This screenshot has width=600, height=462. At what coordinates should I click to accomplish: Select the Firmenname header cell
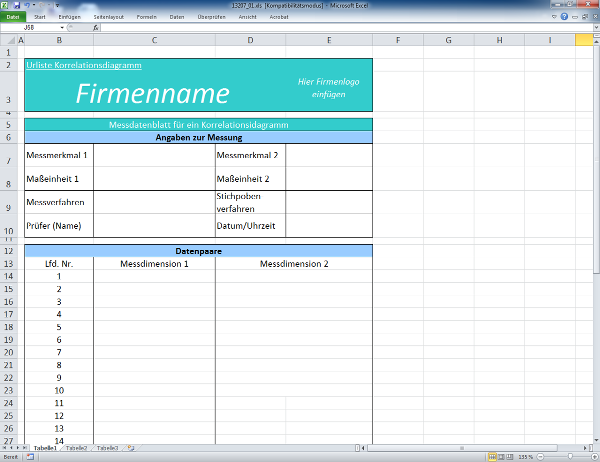point(154,94)
